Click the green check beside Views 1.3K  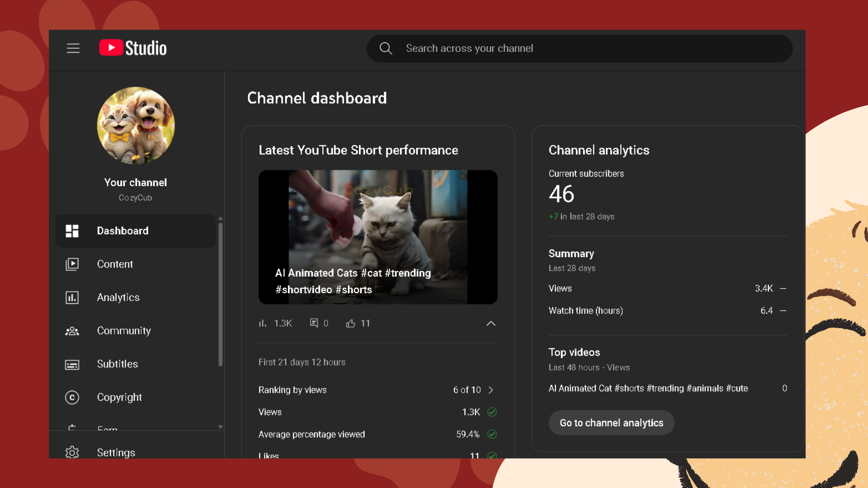492,412
